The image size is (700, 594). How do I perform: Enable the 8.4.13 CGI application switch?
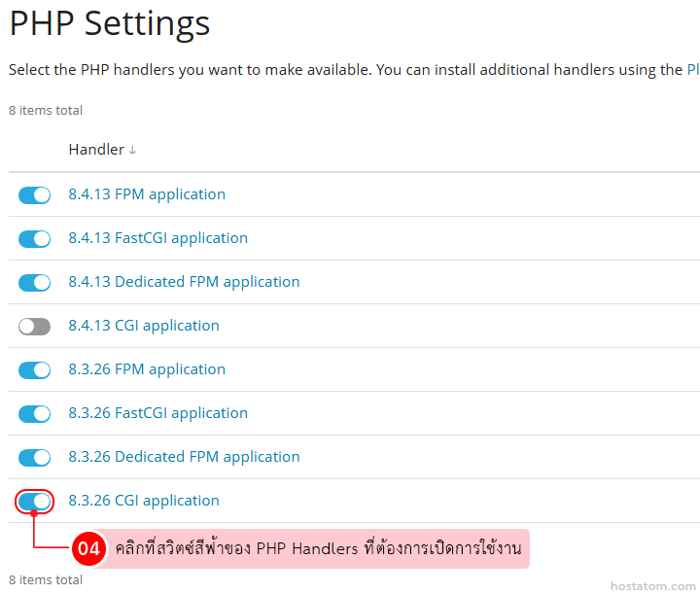[x=34, y=327]
